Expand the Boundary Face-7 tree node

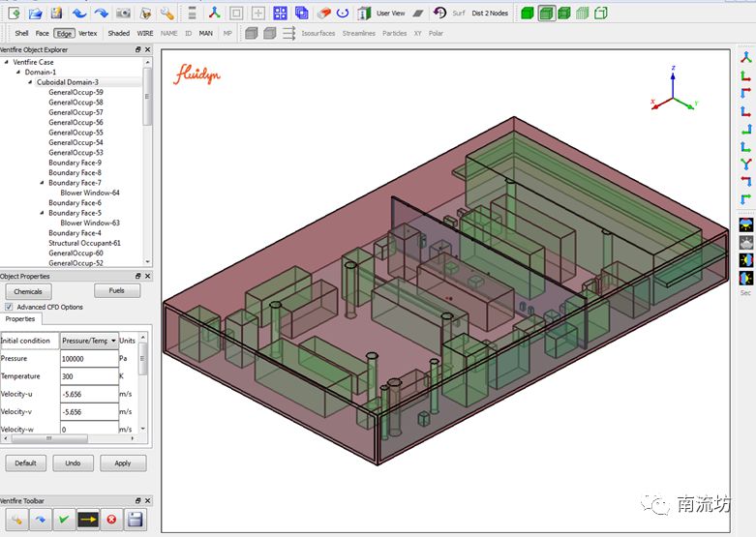[x=42, y=183]
